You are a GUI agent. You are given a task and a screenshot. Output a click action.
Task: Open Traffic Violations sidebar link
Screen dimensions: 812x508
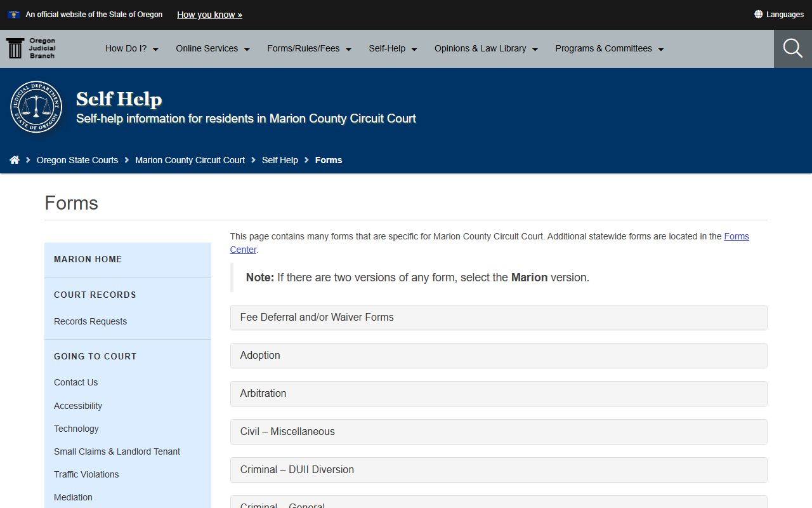86,474
